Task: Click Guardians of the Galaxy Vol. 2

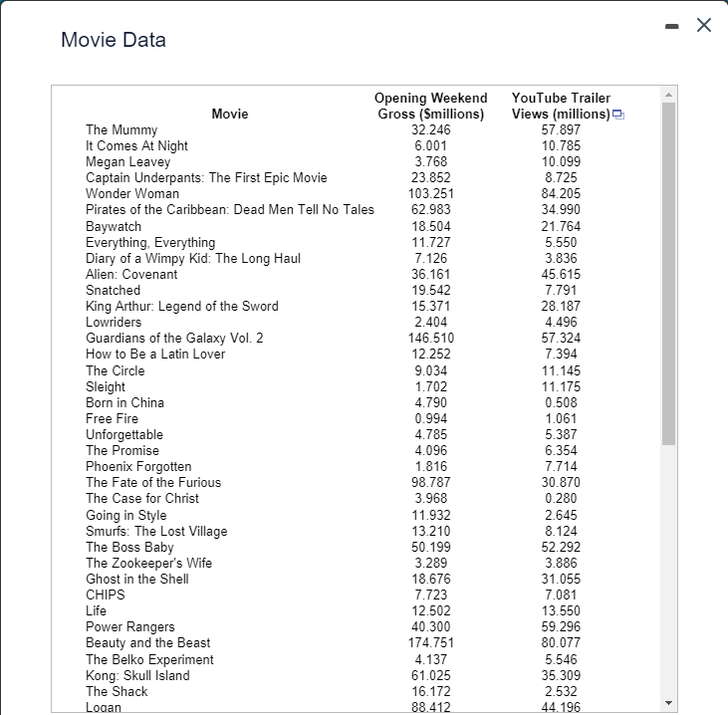Action: [x=174, y=338]
